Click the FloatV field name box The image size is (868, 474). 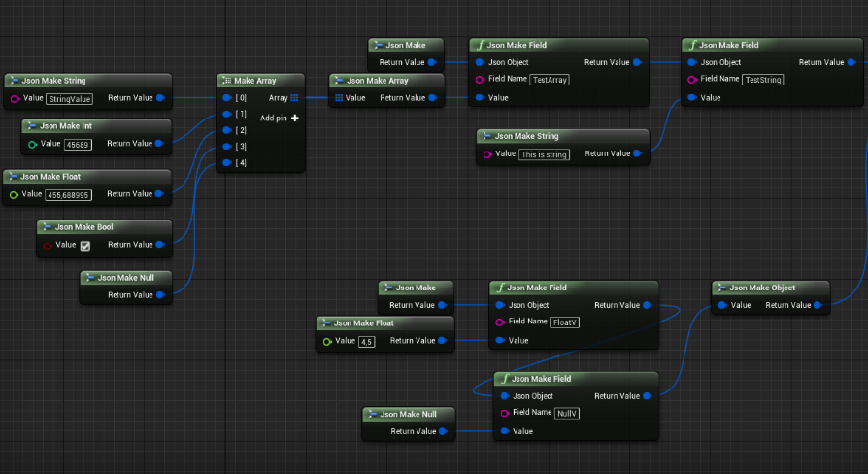(x=564, y=322)
